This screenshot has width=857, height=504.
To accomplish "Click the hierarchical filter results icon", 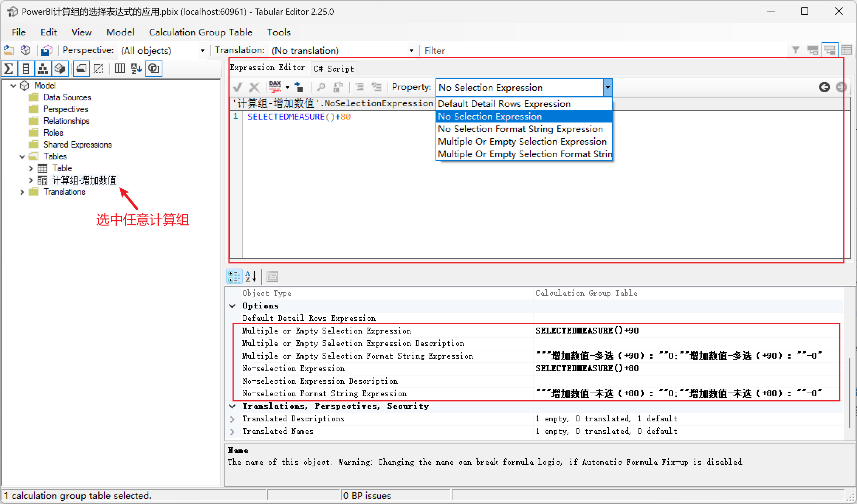I will click(x=813, y=50).
